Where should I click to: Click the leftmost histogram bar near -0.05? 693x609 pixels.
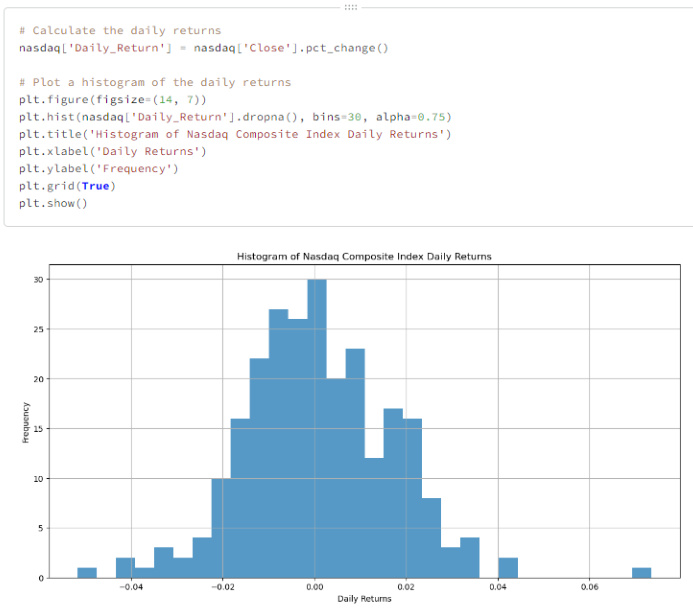(x=87, y=572)
